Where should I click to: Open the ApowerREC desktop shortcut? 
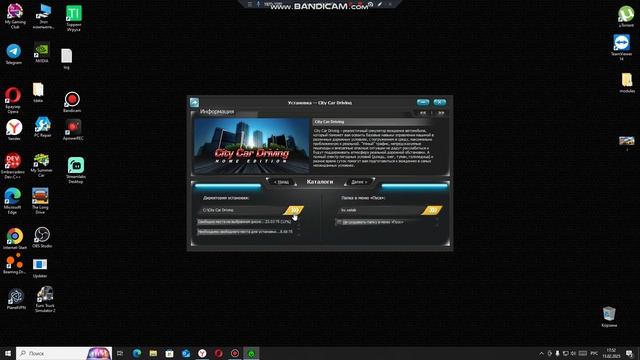click(x=73, y=130)
